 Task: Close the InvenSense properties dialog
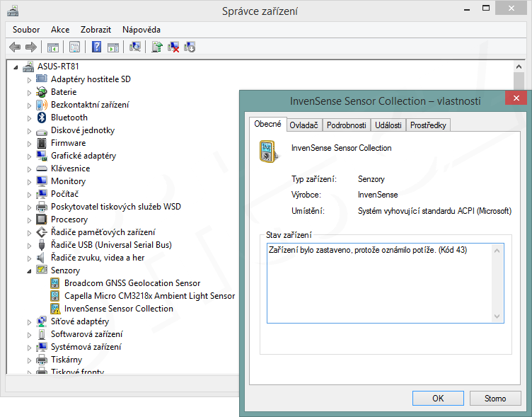coord(516,98)
